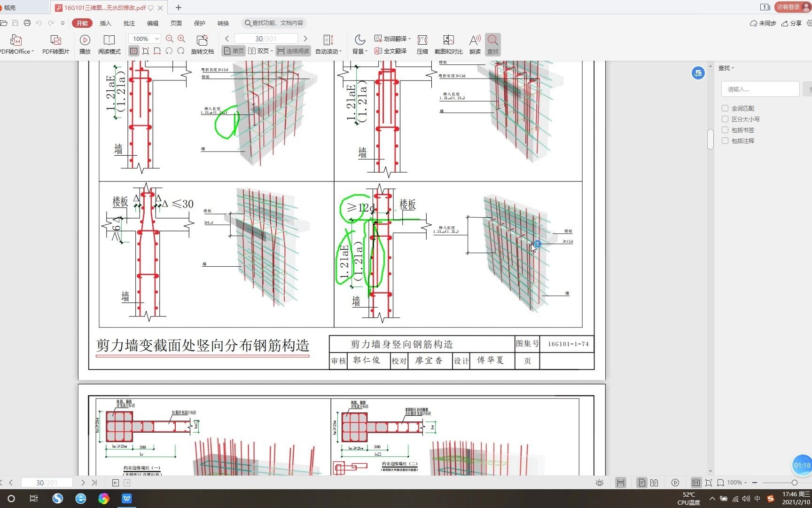This screenshot has width=812, height=508.
Task: Rotate page counterclockwise icon
Action: 169,51
